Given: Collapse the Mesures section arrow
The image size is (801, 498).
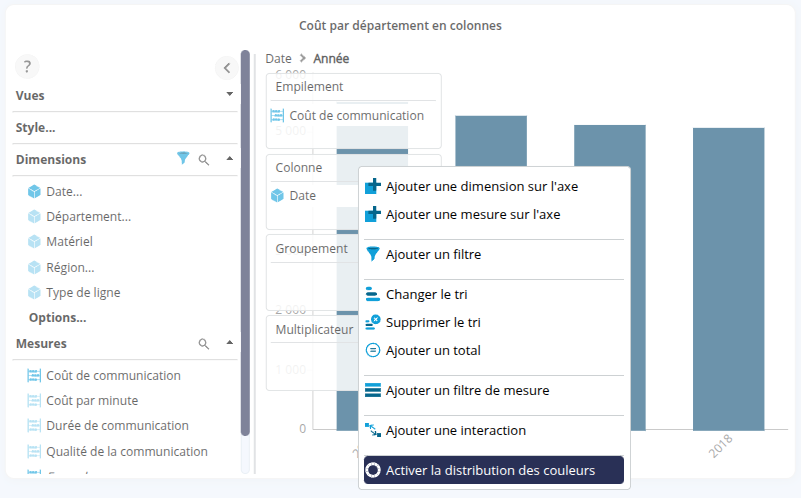Looking at the screenshot, I should [229, 342].
